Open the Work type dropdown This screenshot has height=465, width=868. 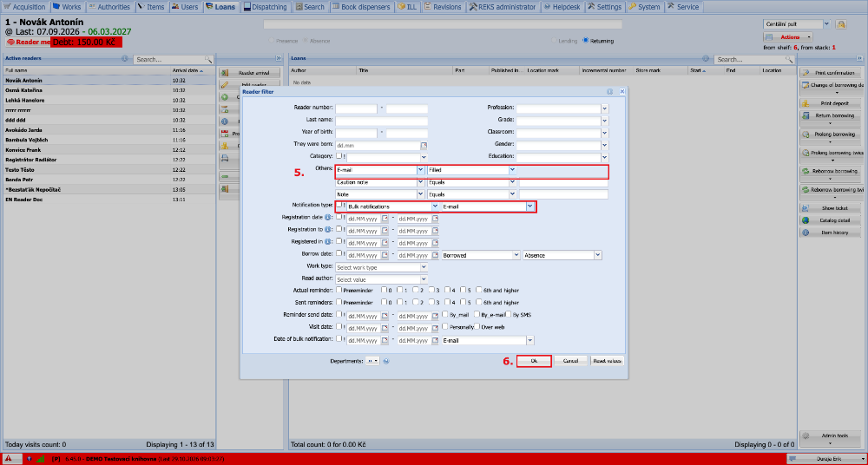[424, 267]
